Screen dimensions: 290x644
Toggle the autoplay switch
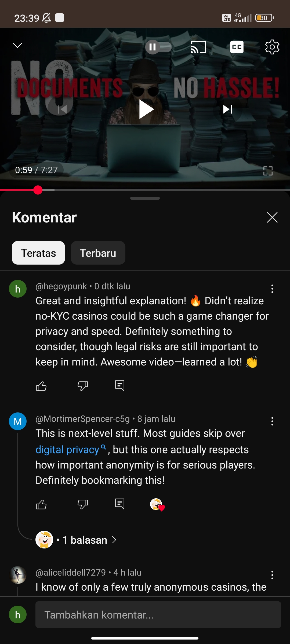(x=158, y=47)
